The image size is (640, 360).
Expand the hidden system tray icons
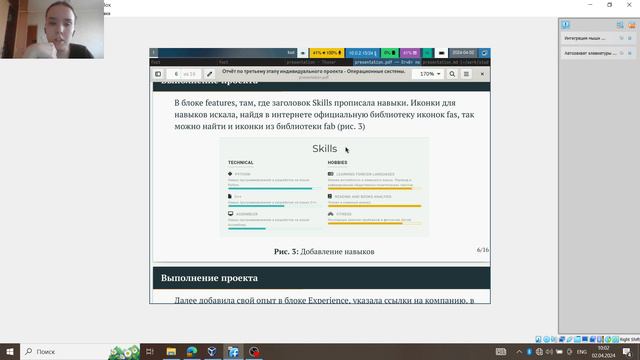[x=519, y=351]
